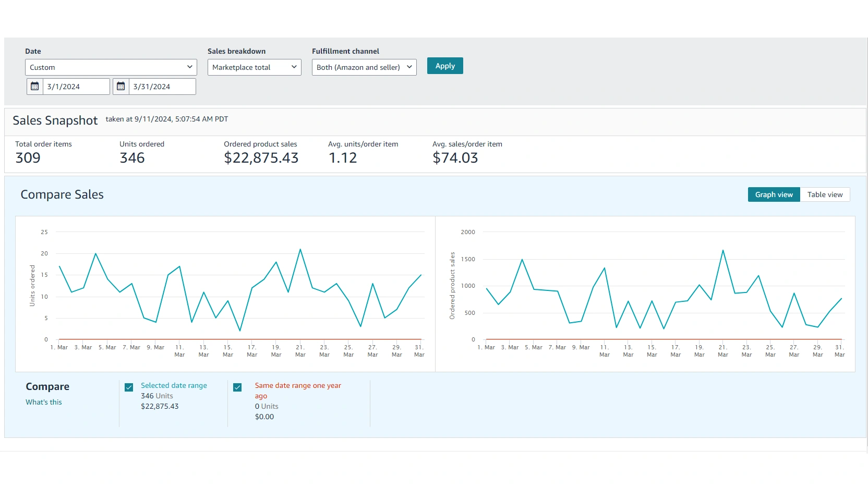Open the Fulfillment channel dropdown
Screen dimensions: 868x488
pyautogui.click(x=364, y=67)
